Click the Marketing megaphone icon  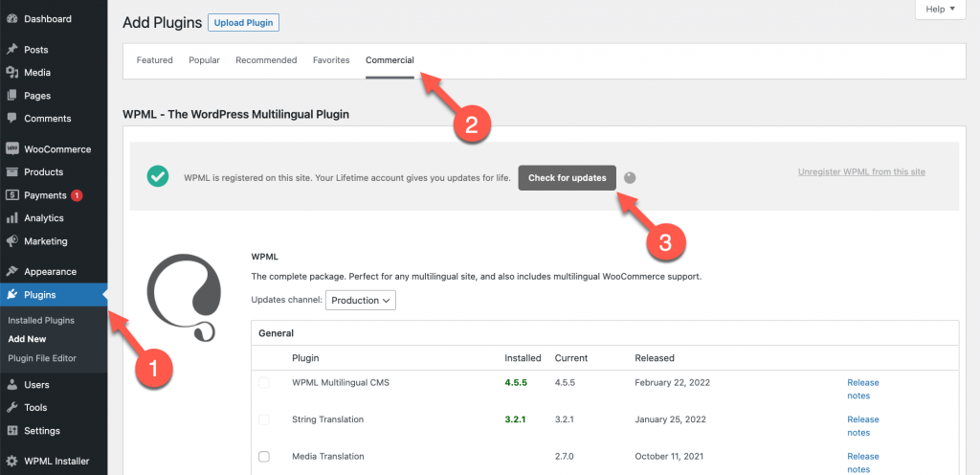click(11, 240)
